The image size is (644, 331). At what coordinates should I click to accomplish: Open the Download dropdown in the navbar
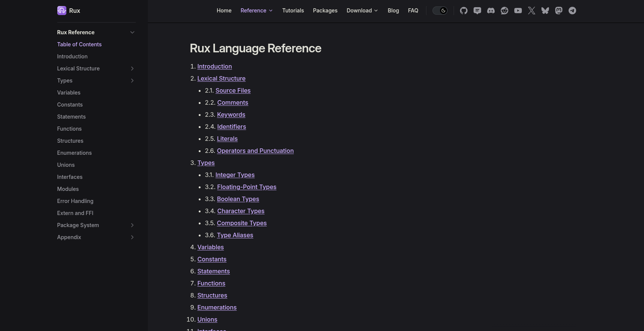click(362, 11)
